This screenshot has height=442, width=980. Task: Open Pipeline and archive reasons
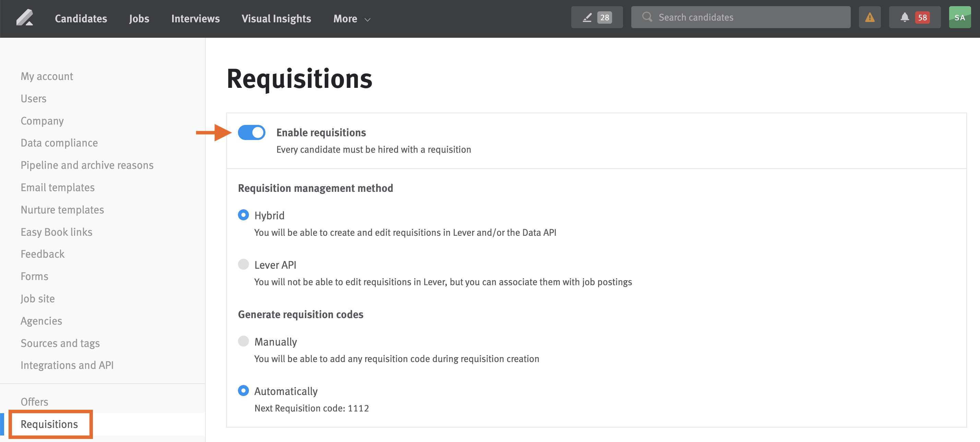tap(87, 165)
